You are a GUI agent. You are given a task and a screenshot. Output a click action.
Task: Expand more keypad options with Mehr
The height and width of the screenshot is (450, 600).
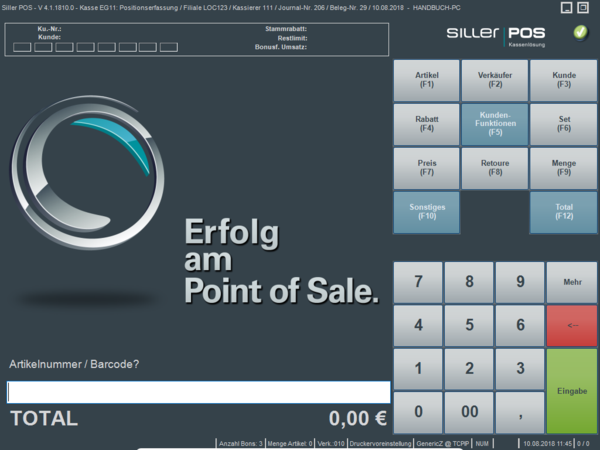(572, 282)
